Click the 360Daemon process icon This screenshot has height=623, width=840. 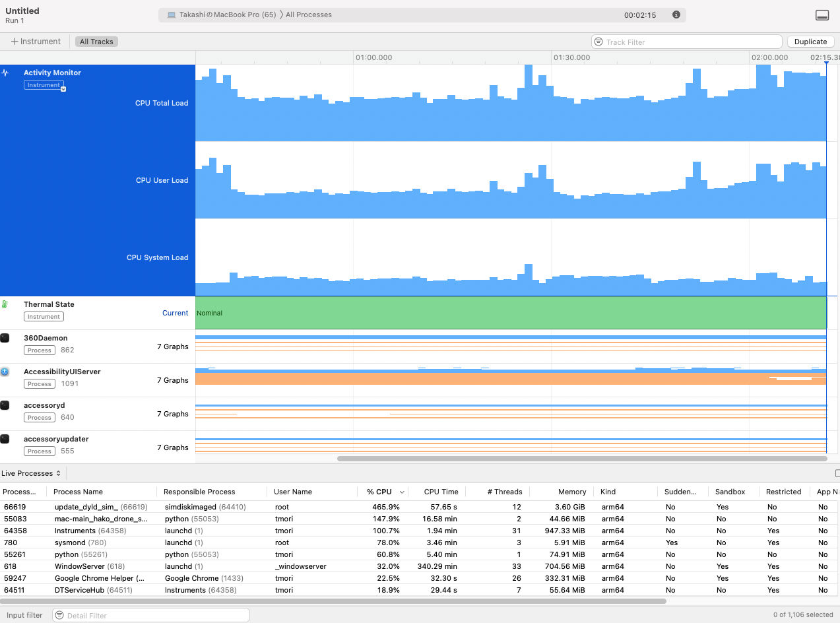(5, 339)
